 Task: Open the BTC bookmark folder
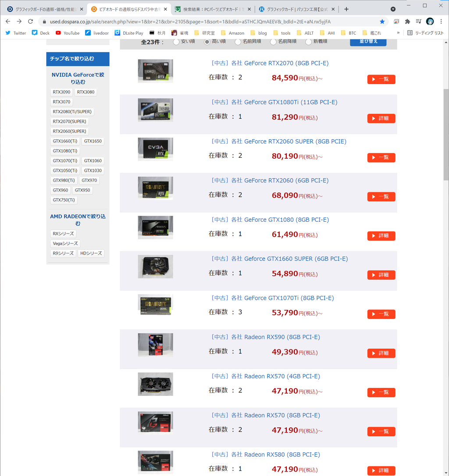(x=349, y=33)
